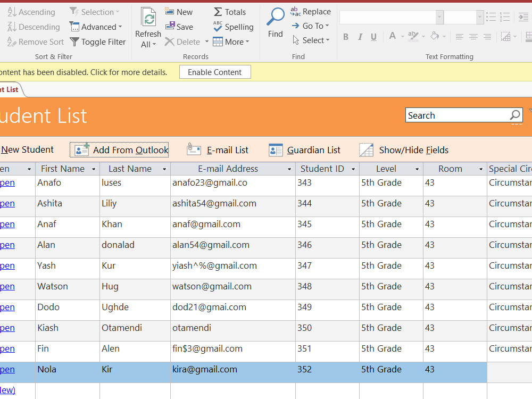Click the Add From Outlook contact icon
Image resolution: width=532 pixels, height=399 pixels.
[82, 149]
